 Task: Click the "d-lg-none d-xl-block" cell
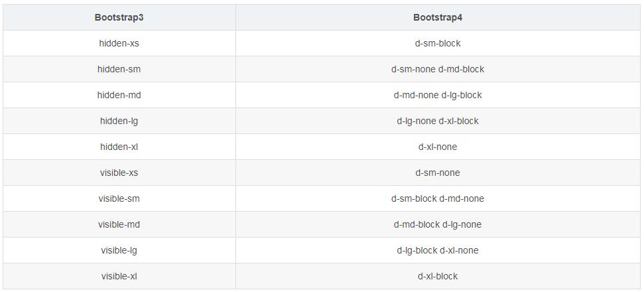438,121
